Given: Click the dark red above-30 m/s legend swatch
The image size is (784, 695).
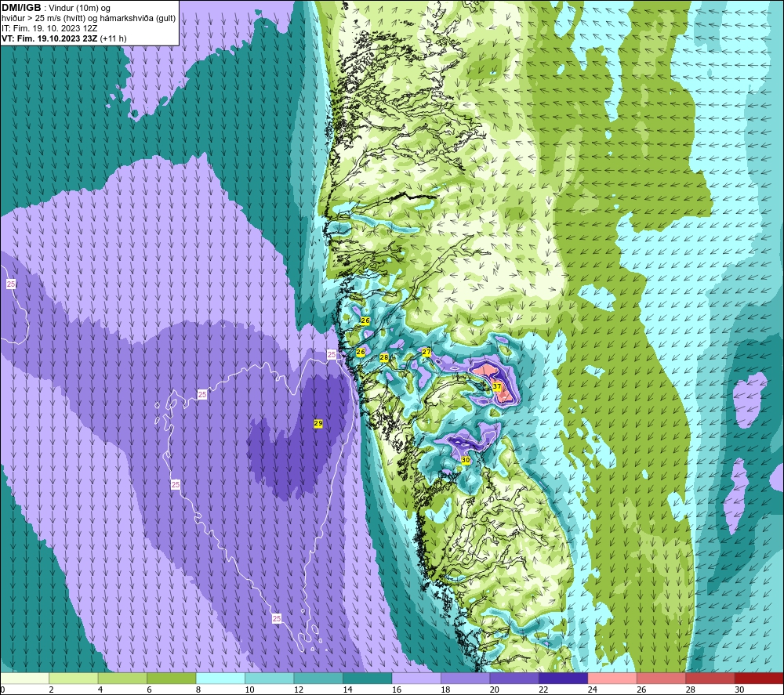Looking at the screenshot, I should [760, 679].
